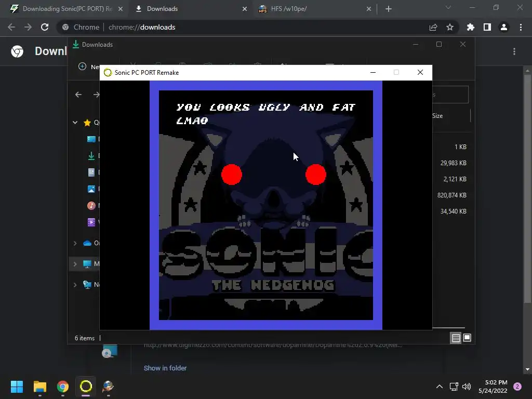Image resolution: width=532 pixels, height=399 pixels.
Task: Open Downloads page more actions menu
Action: (514, 51)
